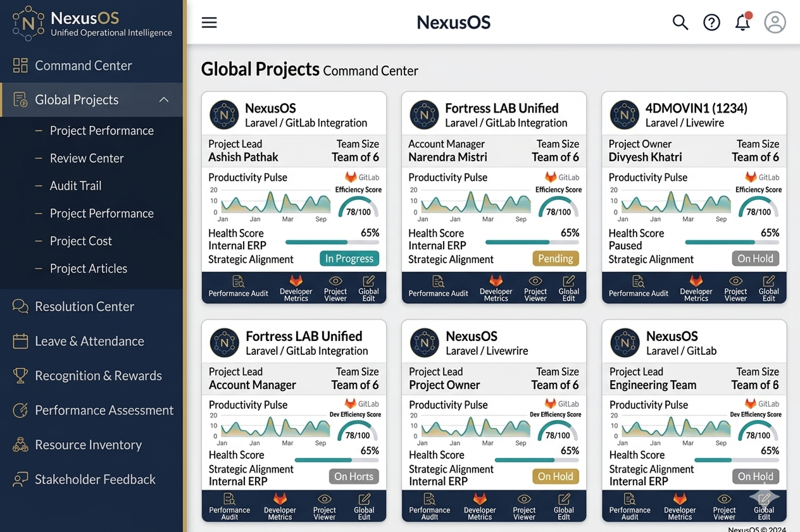Go to Command Center in sidebar
This screenshot has height=532, width=800.
(83, 65)
